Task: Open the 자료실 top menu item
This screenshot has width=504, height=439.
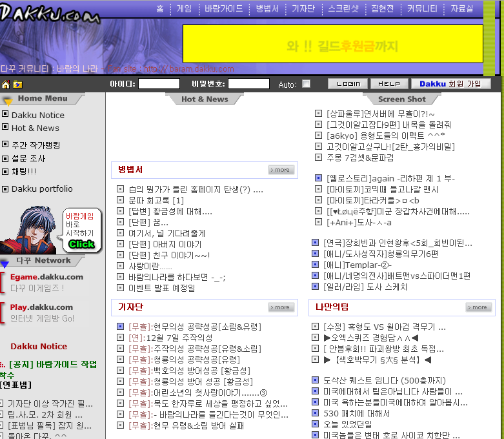Action: click(x=462, y=8)
